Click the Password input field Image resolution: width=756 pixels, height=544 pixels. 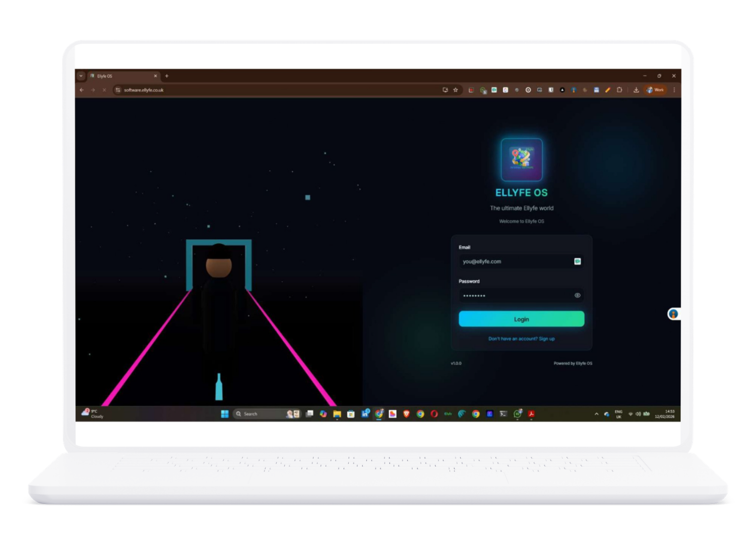coord(521,295)
